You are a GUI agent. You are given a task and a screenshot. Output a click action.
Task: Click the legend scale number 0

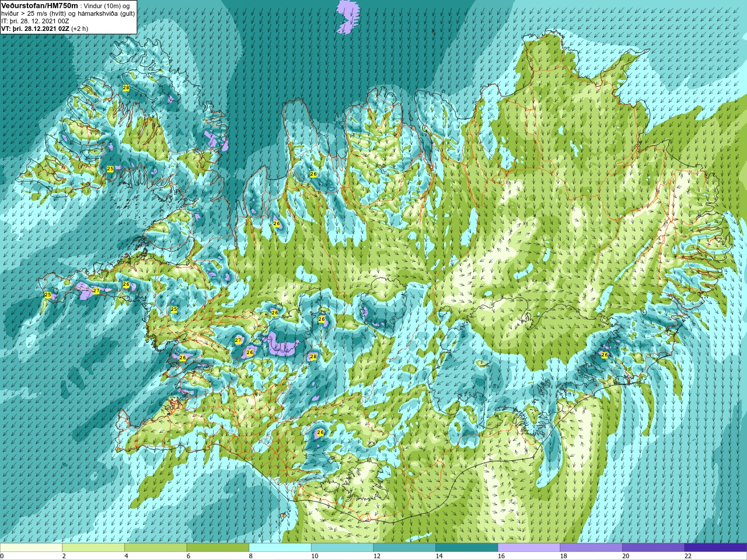(2, 556)
